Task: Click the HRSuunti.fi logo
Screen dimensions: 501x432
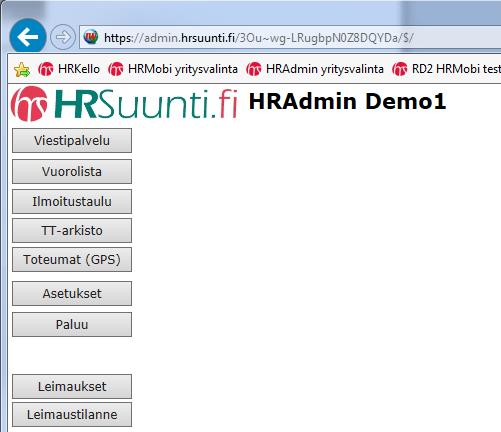Action: [124, 103]
